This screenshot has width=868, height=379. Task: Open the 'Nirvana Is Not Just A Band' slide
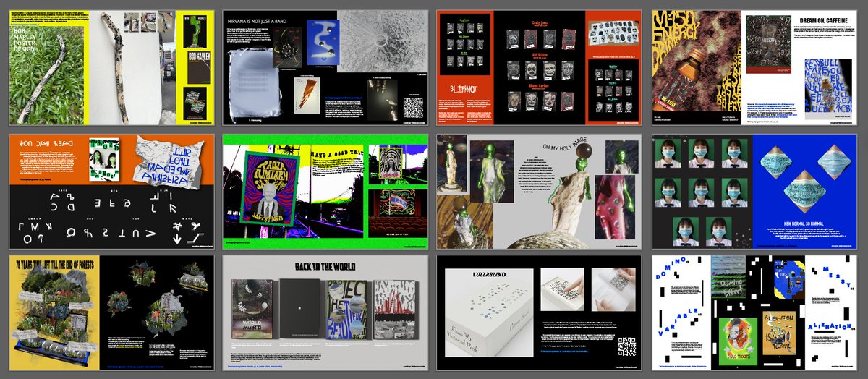pyautogui.click(x=324, y=67)
